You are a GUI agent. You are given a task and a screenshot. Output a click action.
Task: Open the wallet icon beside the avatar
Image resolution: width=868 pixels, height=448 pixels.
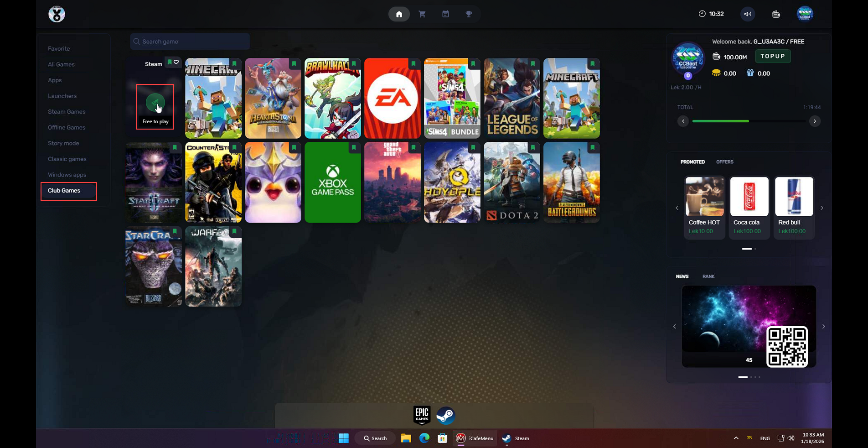776,14
